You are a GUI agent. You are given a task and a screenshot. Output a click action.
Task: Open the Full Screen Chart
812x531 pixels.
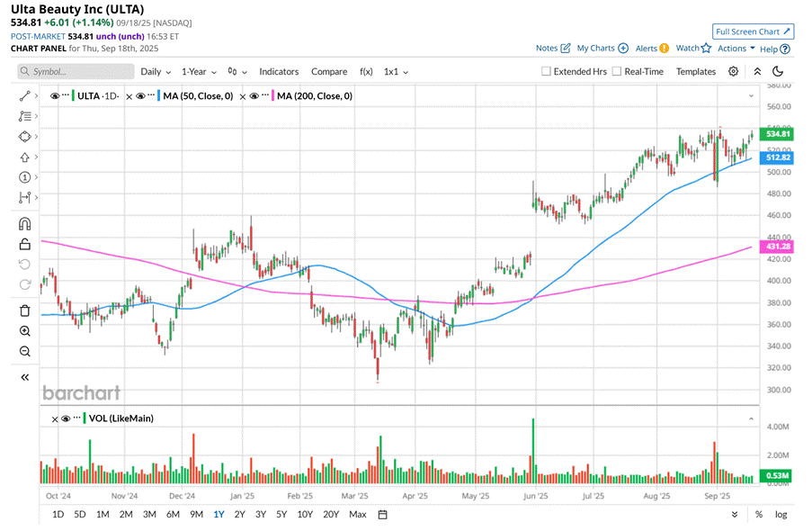[x=753, y=31]
